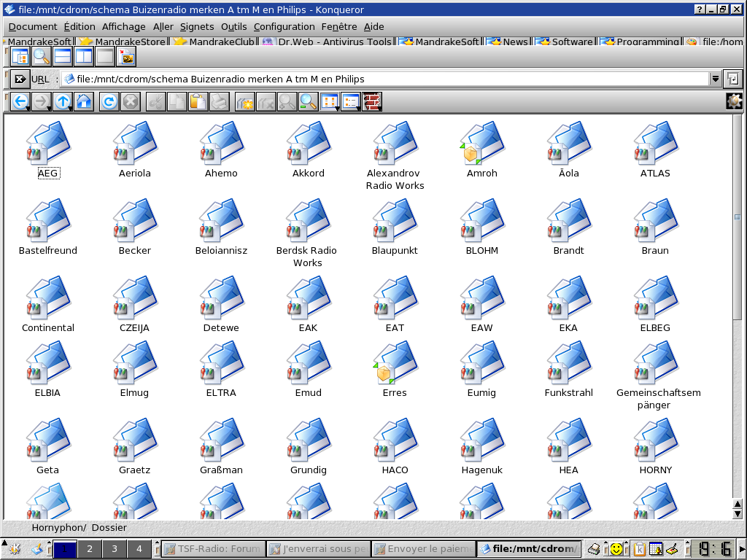747x560 pixels.
Task: Select the Grundig folder
Action: (x=309, y=446)
